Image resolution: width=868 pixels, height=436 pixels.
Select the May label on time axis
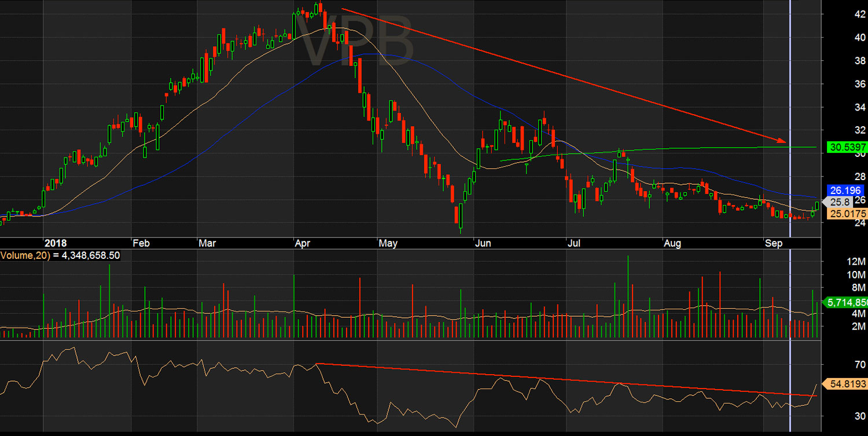click(x=388, y=243)
